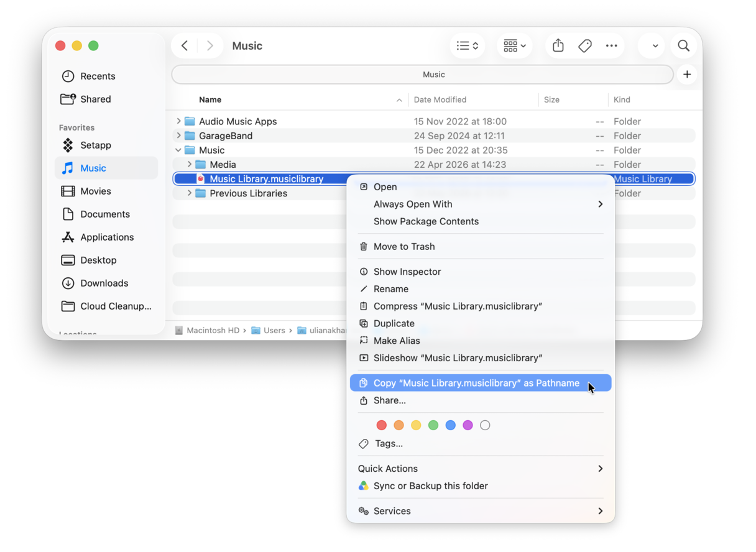Expand the Audio Music Apps folder
Image resolution: width=756 pixels, height=552 pixels.
(178, 121)
